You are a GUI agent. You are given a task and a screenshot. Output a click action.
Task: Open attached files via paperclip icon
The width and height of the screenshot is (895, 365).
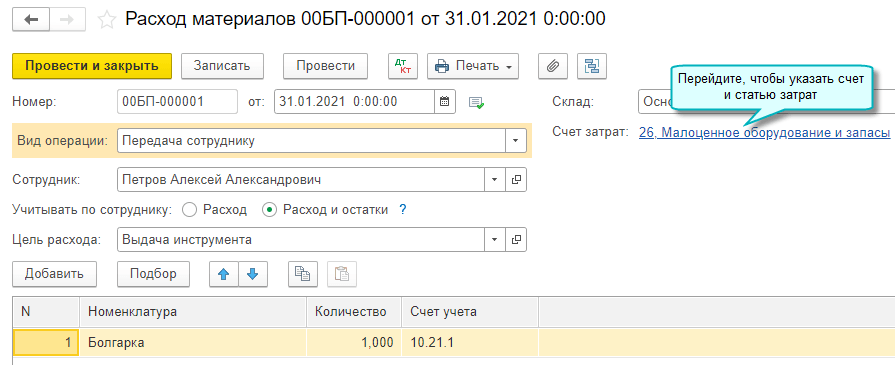point(553,66)
